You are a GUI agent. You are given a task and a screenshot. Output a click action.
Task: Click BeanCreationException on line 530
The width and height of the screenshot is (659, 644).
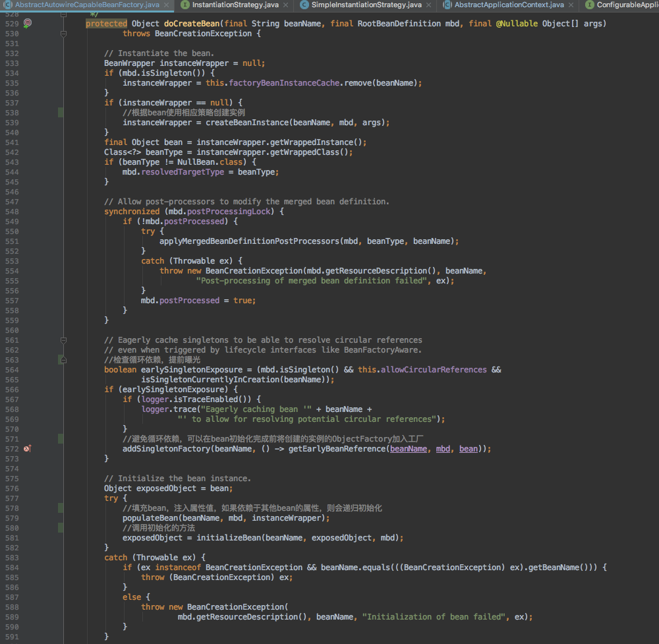click(203, 34)
